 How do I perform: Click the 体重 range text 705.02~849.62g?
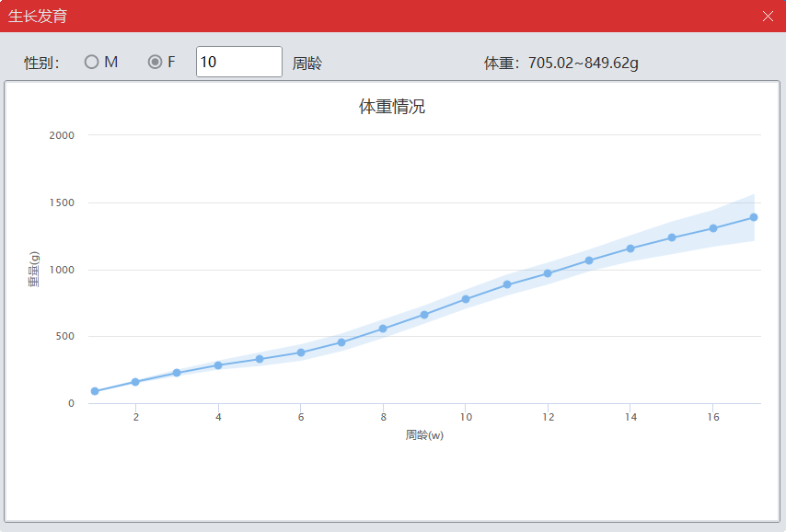(x=561, y=63)
